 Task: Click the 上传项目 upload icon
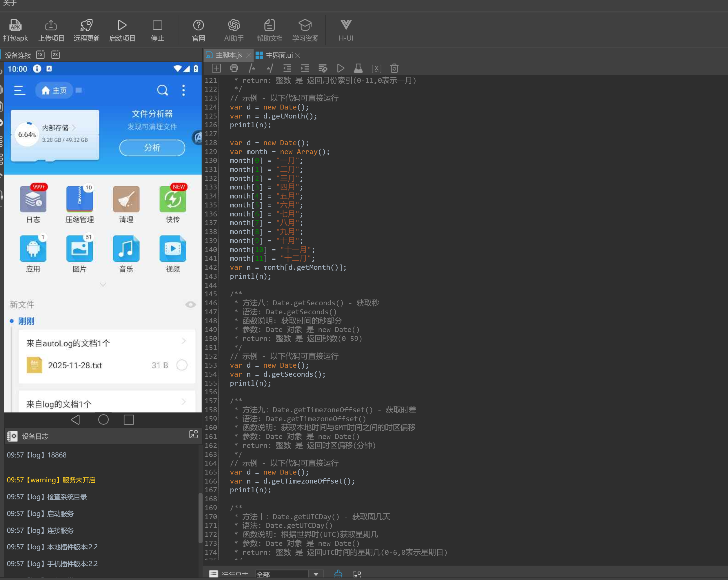click(51, 25)
